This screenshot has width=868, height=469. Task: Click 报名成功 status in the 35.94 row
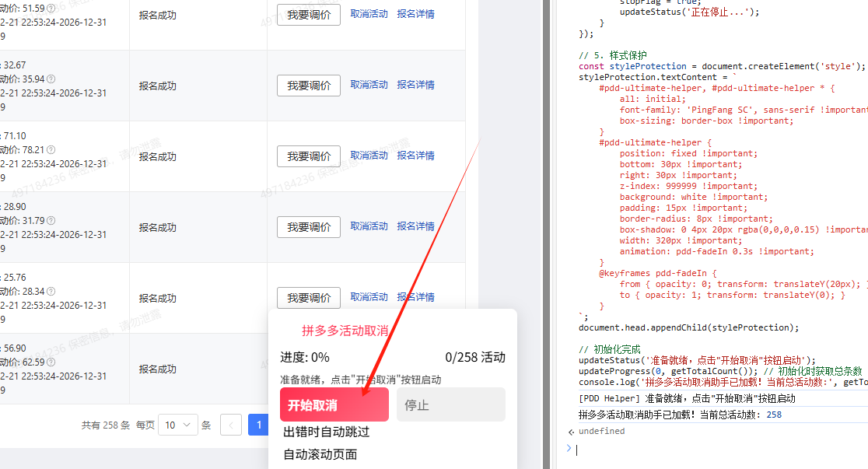158,86
